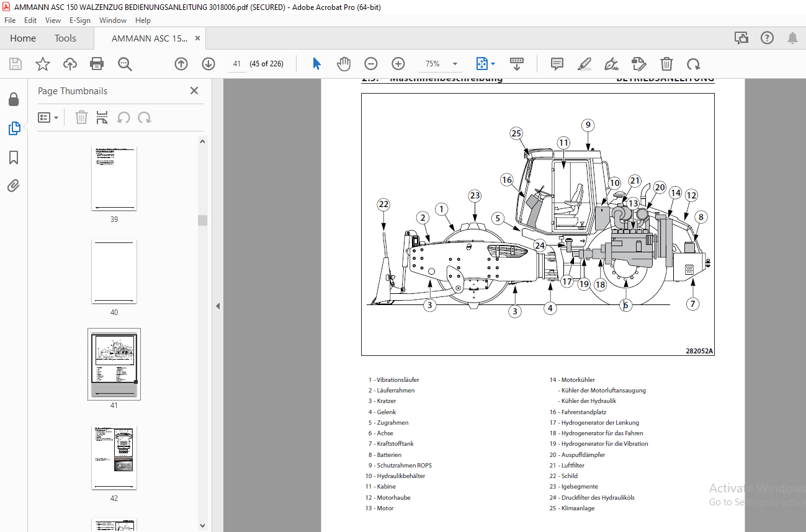Click the trash delete icon in toolbar

pos(666,64)
